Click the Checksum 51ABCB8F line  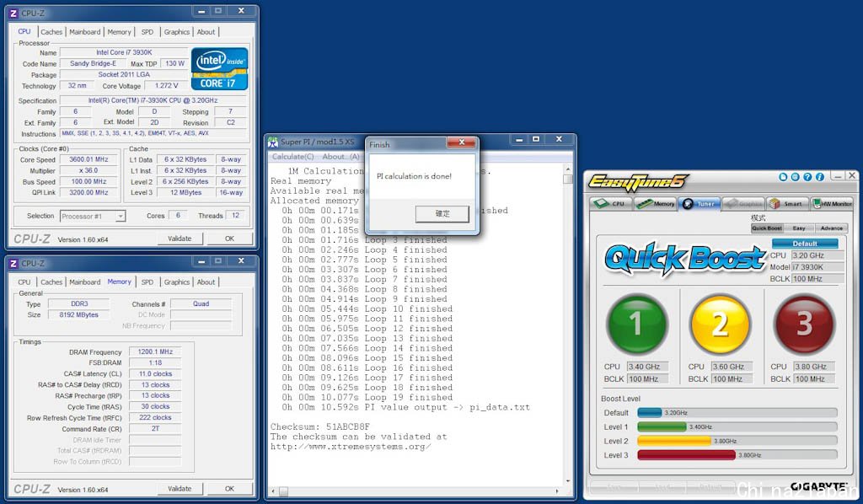[320, 427]
